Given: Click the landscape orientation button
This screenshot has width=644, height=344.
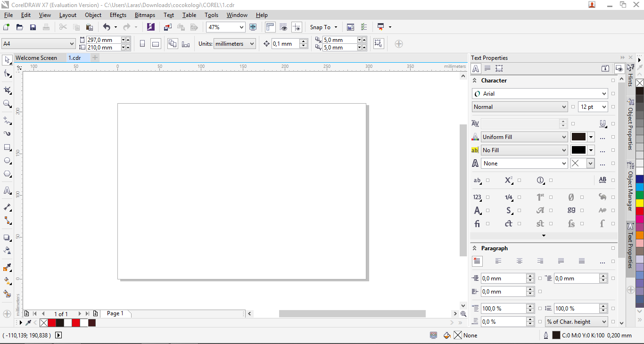Looking at the screenshot, I should (x=155, y=43).
